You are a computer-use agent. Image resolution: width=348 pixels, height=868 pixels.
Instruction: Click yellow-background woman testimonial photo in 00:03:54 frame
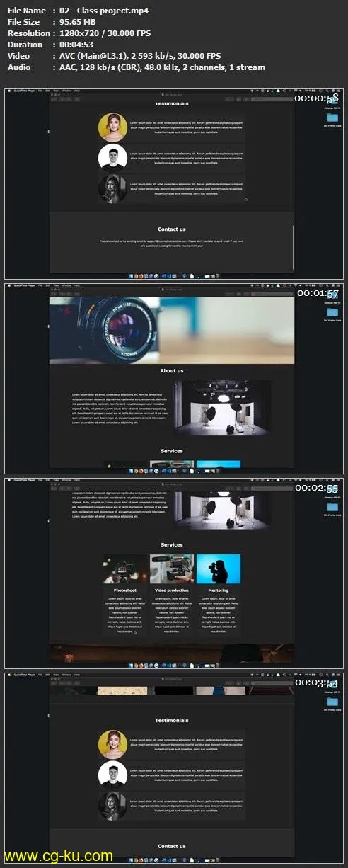[112, 745]
